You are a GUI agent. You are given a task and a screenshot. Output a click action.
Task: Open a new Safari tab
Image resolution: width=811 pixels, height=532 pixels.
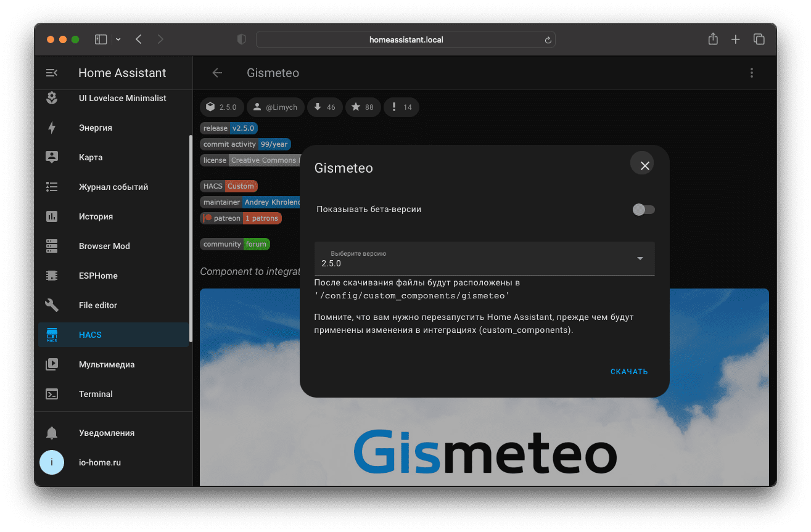pos(735,39)
